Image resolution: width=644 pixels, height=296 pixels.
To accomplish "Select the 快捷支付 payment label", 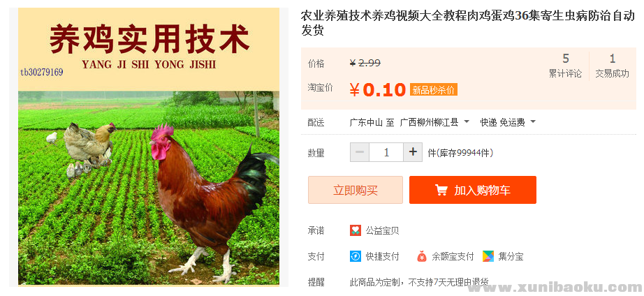I will (x=382, y=257).
